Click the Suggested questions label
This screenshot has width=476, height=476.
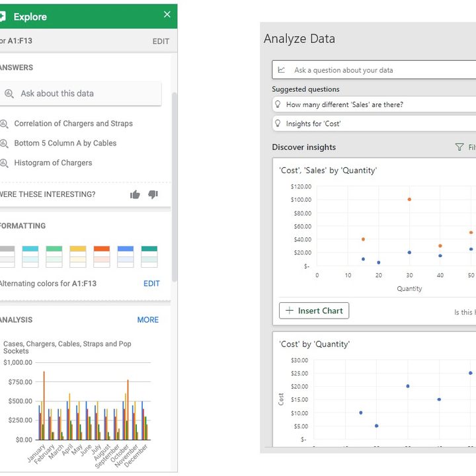click(305, 89)
